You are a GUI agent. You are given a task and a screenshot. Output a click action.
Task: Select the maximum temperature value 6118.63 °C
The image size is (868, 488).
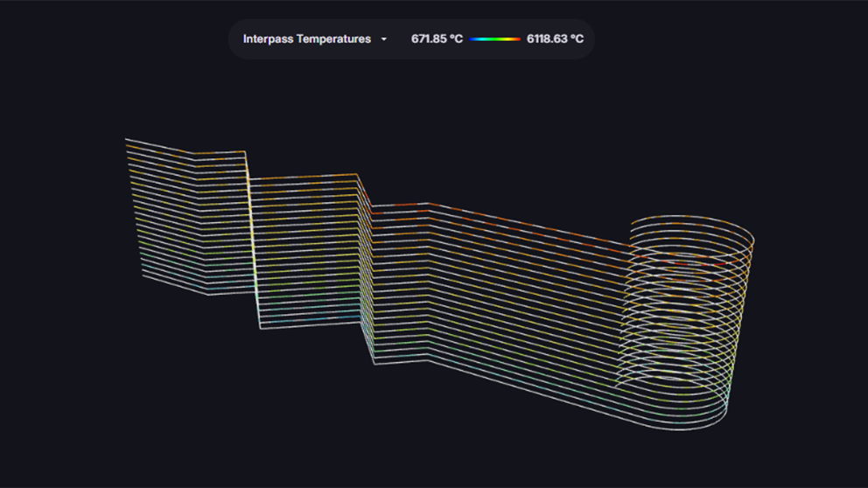pyautogui.click(x=555, y=39)
